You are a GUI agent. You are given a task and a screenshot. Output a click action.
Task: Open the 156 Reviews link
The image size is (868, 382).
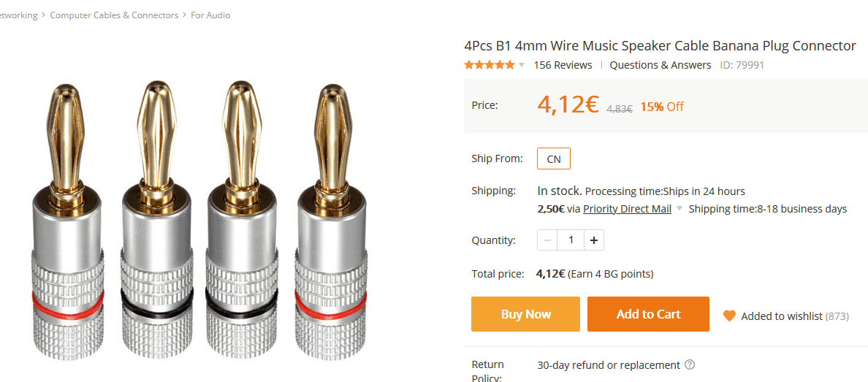coord(563,65)
